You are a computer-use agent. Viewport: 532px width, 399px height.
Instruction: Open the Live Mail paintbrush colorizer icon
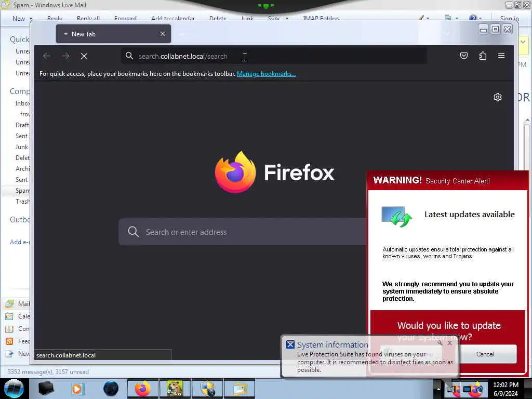tap(421, 18)
